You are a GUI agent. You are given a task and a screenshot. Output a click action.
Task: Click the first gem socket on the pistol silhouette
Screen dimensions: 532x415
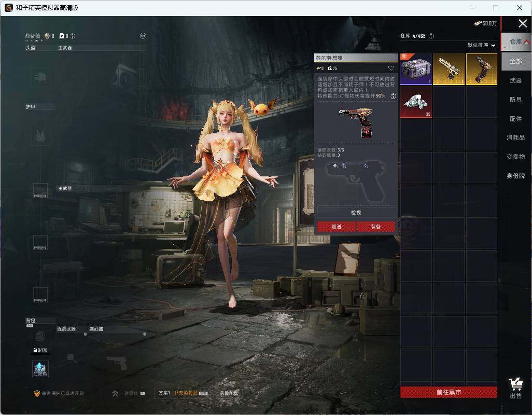click(335, 165)
